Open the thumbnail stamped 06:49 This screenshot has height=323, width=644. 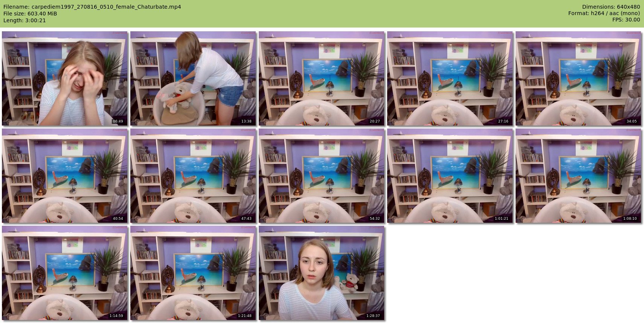(65, 78)
